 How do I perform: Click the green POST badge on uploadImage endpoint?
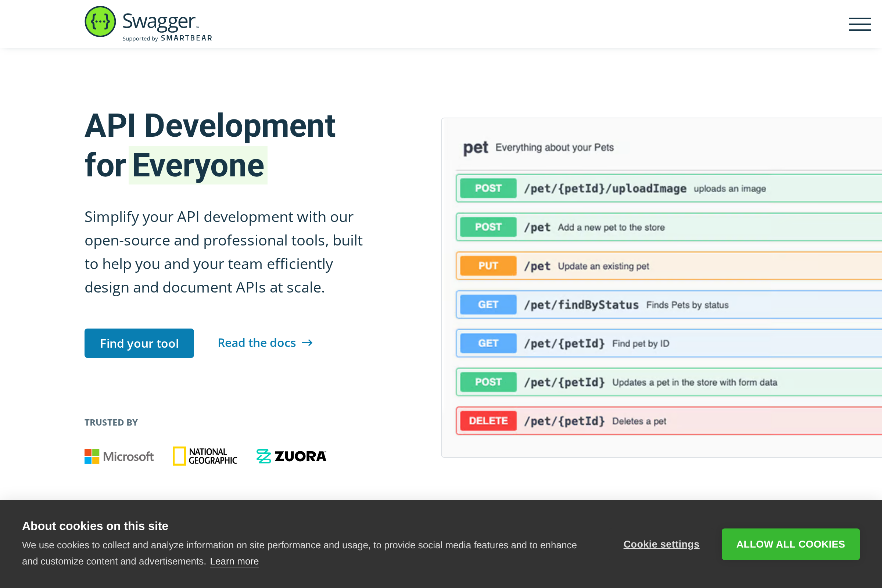tap(488, 188)
